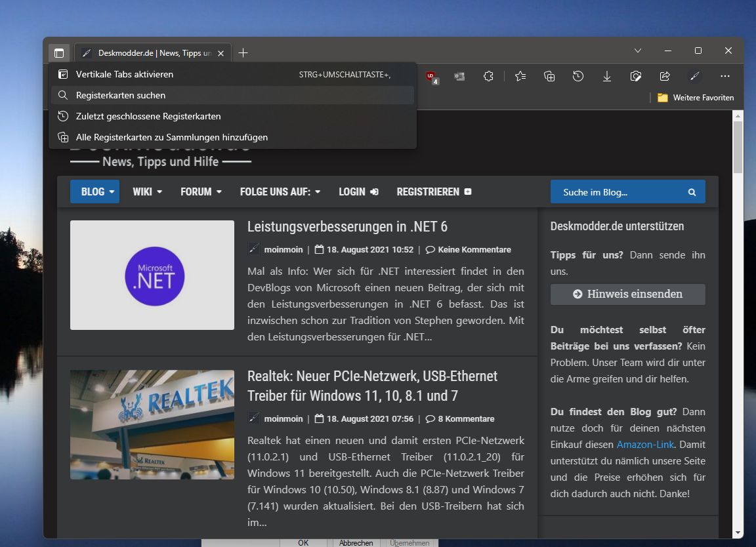This screenshot has width=756, height=547.
Task: Open Collections in the toolbar
Action: click(549, 76)
